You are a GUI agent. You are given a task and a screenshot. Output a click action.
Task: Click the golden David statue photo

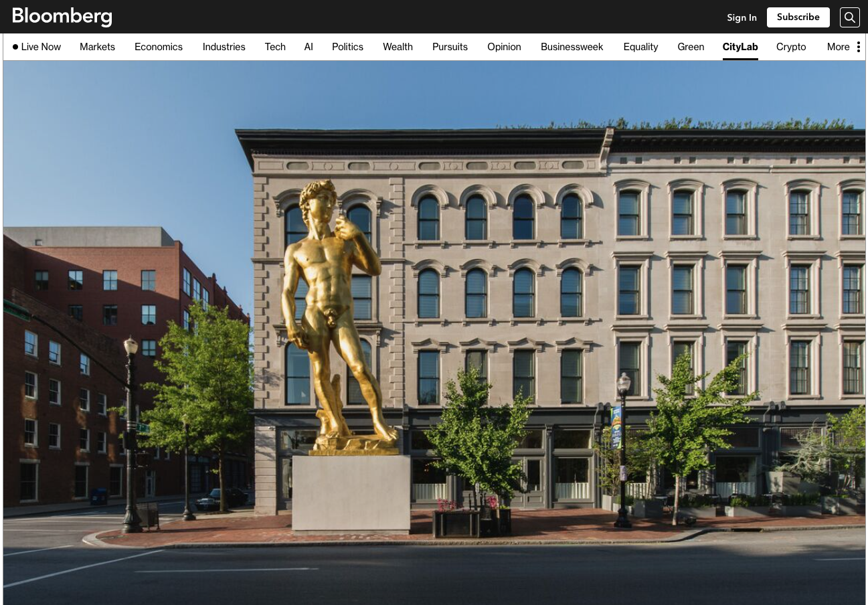pyautogui.click(x=434, y=333)
